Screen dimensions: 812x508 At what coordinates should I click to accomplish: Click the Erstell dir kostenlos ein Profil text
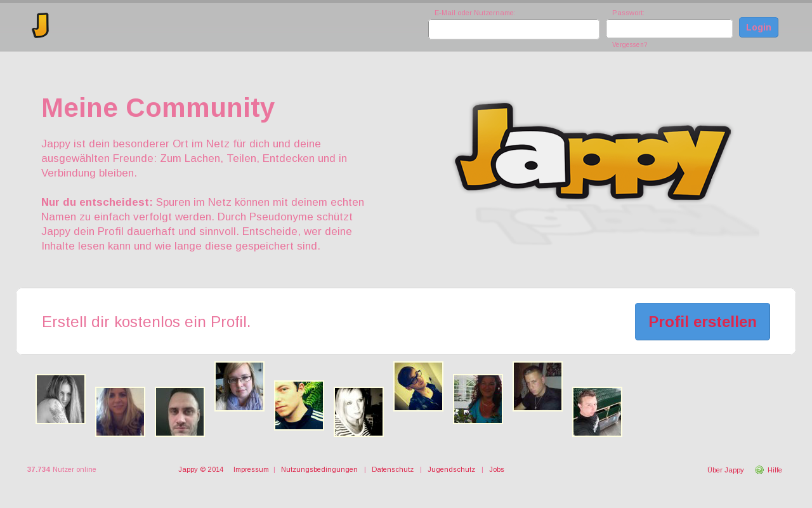(147, 322)
